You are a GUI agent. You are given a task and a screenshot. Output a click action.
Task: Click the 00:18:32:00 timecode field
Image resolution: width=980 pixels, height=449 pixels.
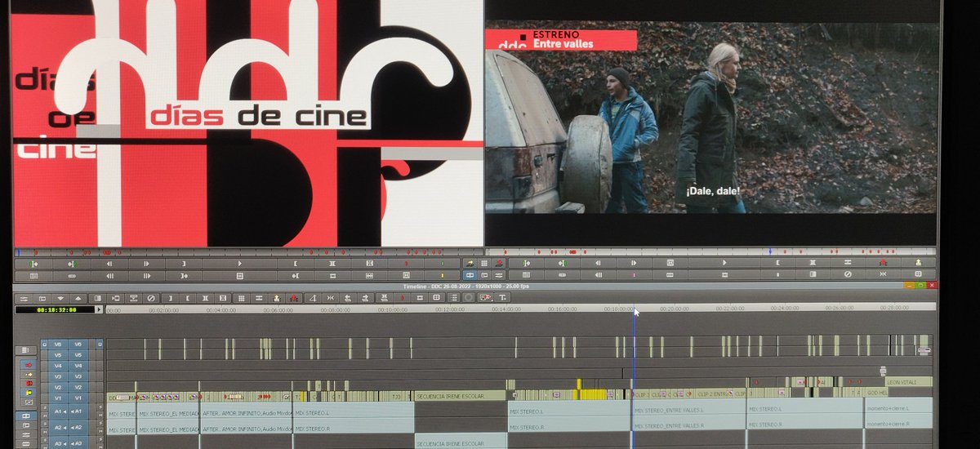[x=56, y=309]
